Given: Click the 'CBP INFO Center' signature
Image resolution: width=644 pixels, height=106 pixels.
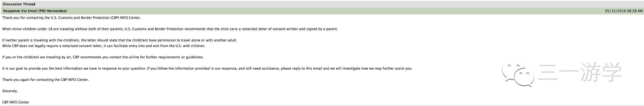Looking at the screenshot, I should 16,102.
